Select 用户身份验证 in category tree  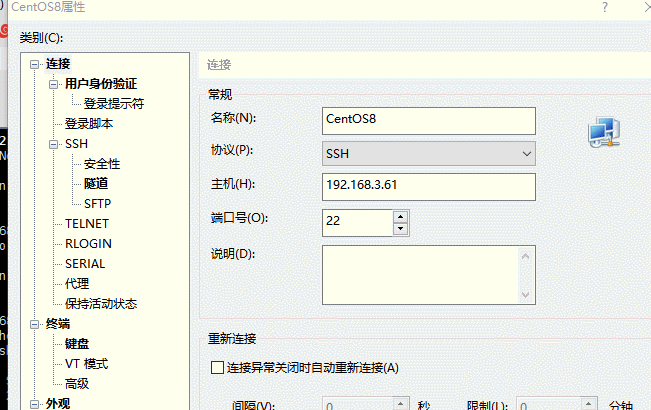101,84
